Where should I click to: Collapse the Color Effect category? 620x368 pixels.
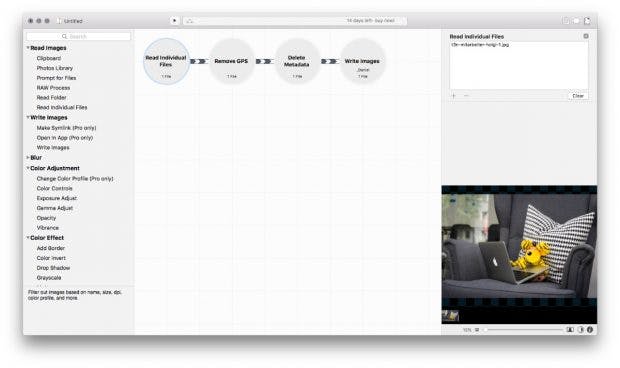point(28,238)
